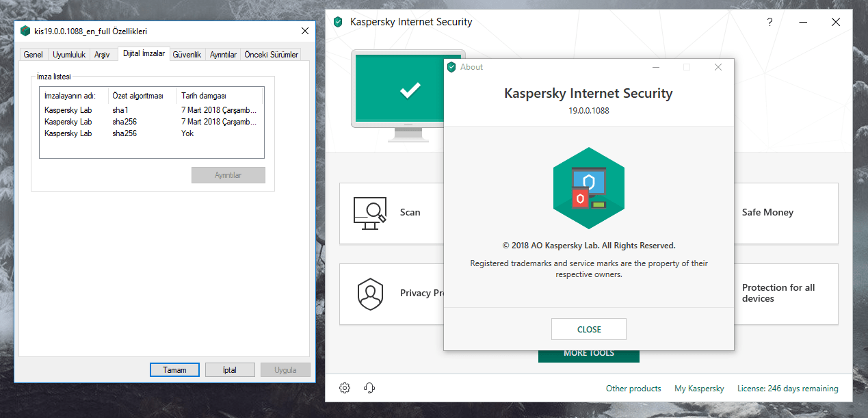The width and height of the screenshot is (868, 418).
Task: Click the Kaspersky hexagon product logo in About
Action: tap(589, 188)
